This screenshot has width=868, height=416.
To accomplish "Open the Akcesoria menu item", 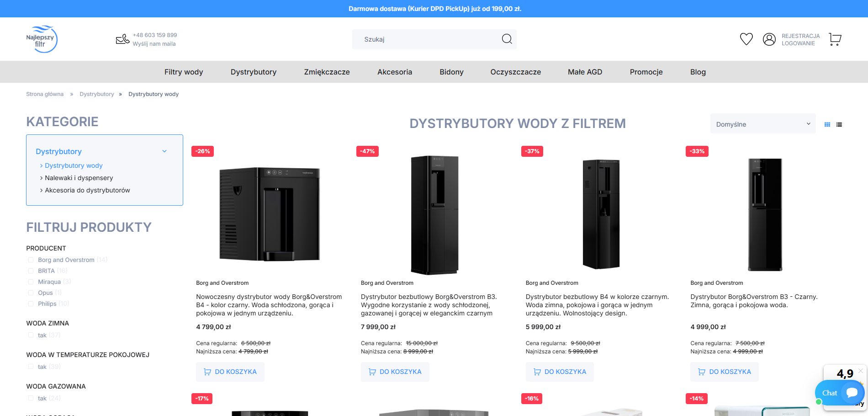I will click(395, 72).
